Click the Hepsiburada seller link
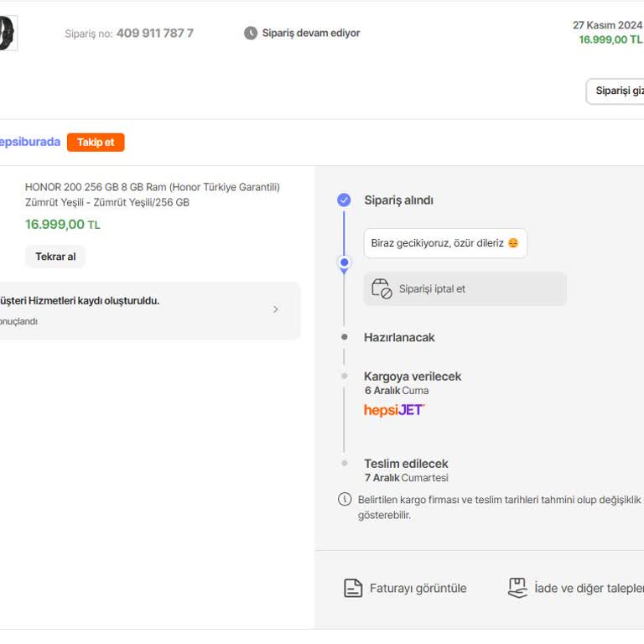Viewport: 644px width, 644px height. click(29, 142)
